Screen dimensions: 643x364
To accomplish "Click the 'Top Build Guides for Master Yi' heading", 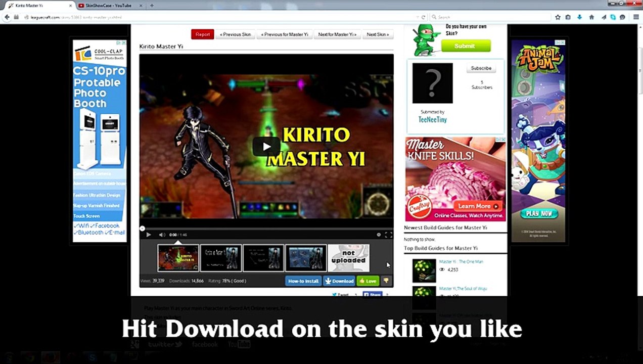I will [x=441, y=248].
